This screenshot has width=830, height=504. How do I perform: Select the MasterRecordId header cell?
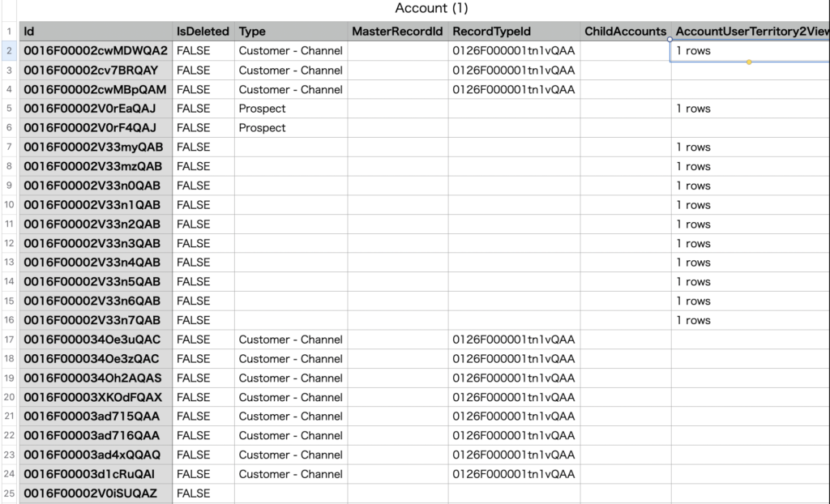[x=397, y=32]
